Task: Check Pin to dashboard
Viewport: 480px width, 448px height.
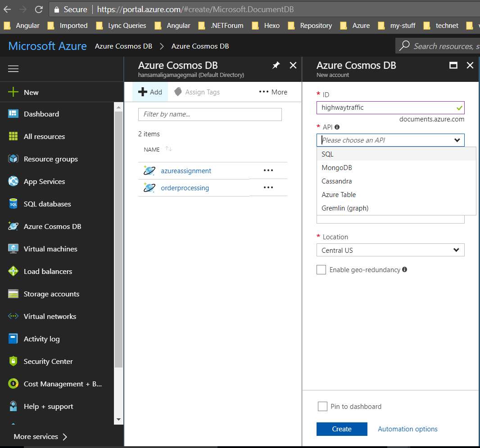Action: click(322, 406)
